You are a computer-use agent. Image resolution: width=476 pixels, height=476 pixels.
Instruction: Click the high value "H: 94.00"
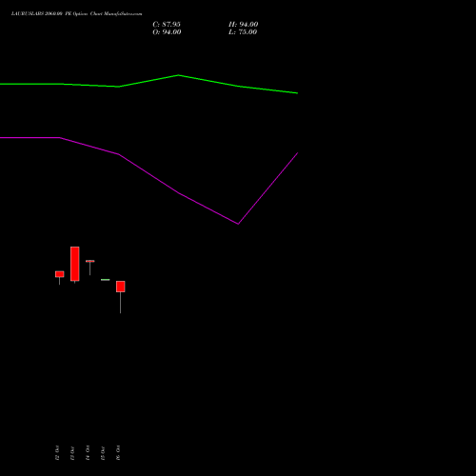[244, 25]
